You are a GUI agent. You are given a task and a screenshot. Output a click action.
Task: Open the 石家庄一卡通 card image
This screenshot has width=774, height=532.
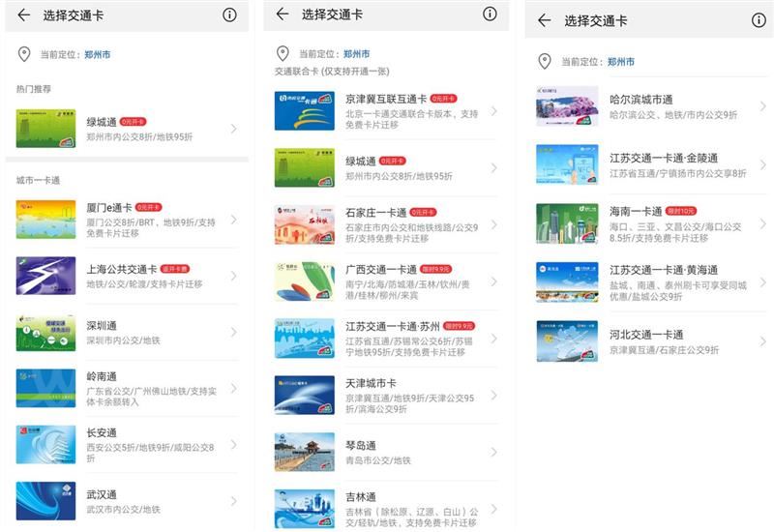tap(305, 224)
